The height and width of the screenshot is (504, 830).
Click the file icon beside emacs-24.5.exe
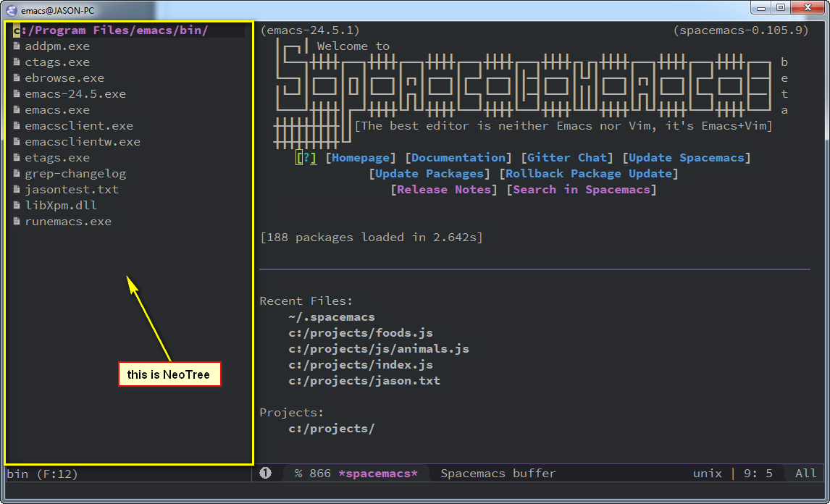[x=17, y=93]
